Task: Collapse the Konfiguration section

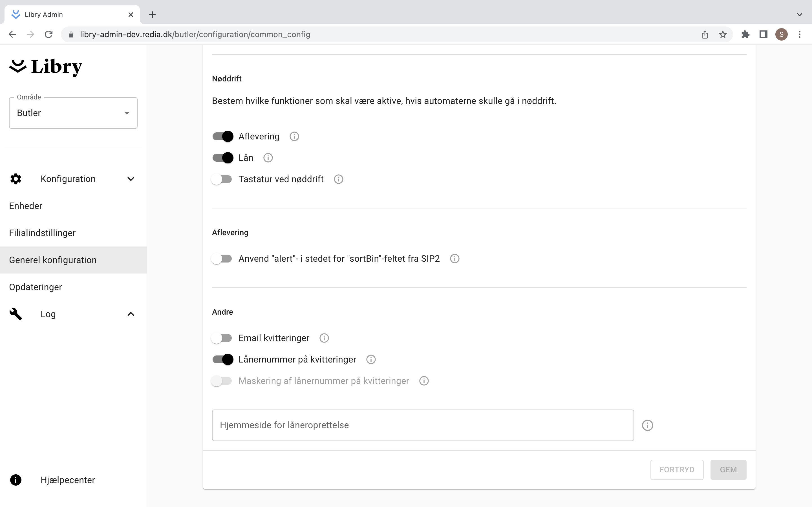Action: pos(131,179)
